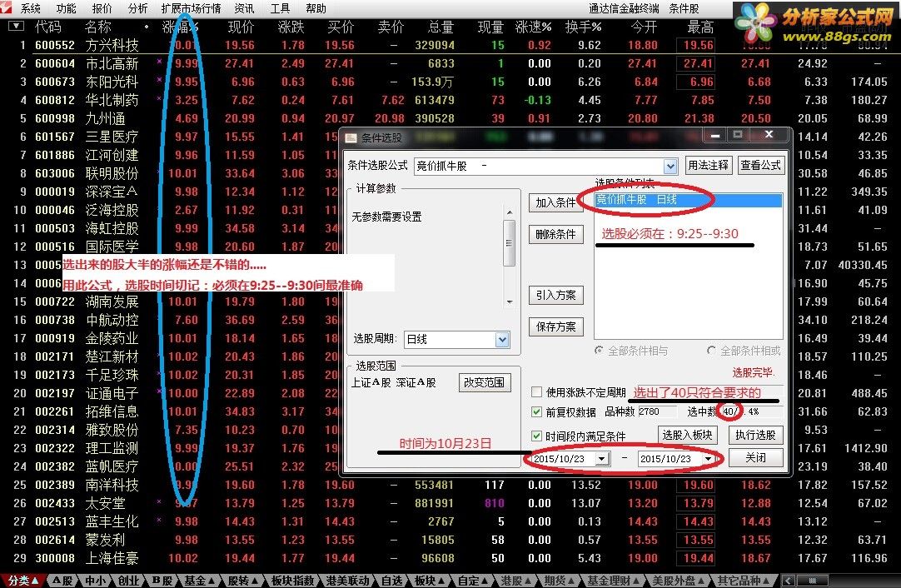Viewport: 901px width, 588px height.
Task: Switch to the A股 bottom tab
Action: pyautogui.click(x=62, y=581)
